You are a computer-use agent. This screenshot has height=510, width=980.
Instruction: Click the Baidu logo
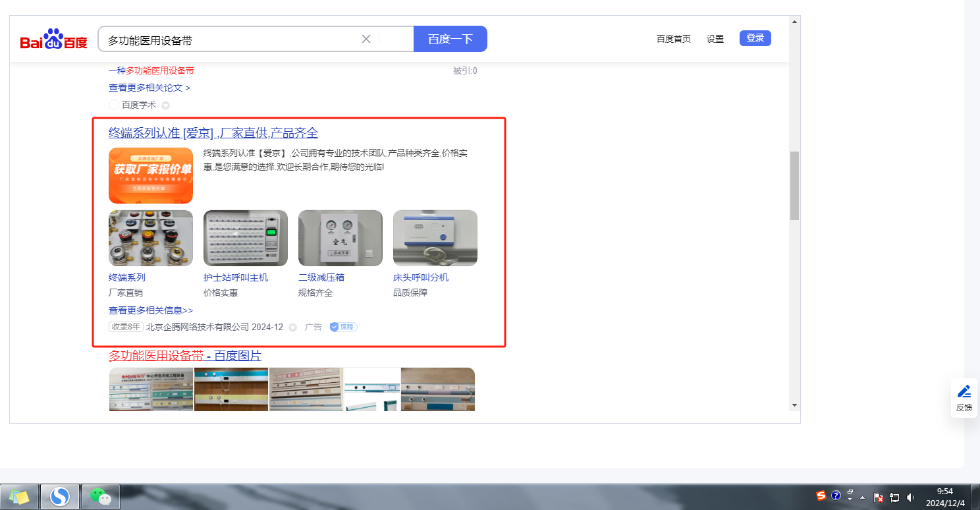(x=53, y=40)
